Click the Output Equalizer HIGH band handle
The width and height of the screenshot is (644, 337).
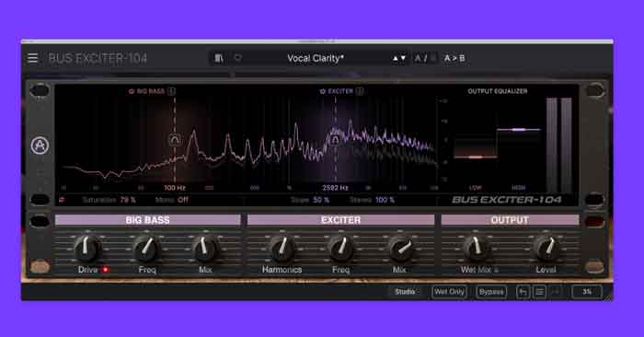point(518,130)
